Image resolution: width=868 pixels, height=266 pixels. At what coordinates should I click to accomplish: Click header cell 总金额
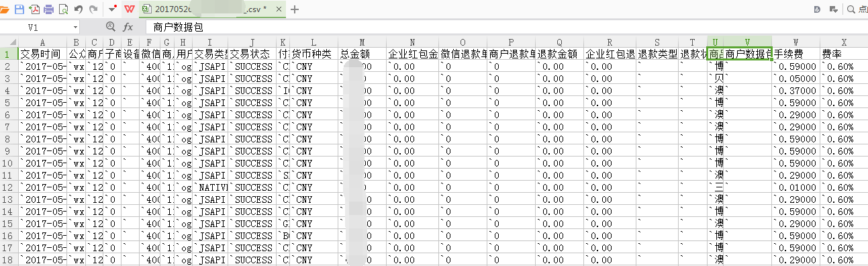(362, 54)
